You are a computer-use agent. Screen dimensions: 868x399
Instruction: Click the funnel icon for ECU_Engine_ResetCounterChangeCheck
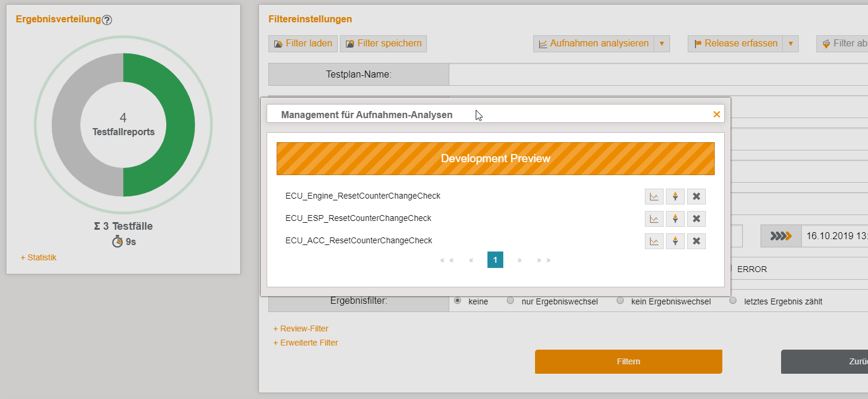click(x=675, y=196)
